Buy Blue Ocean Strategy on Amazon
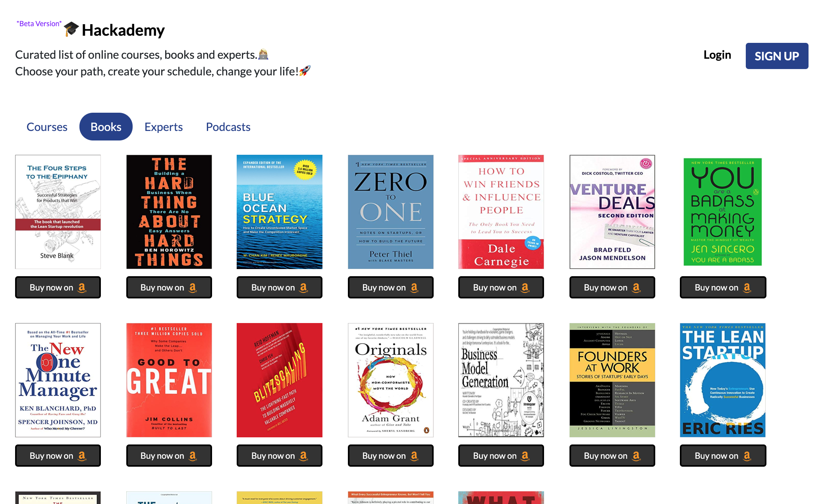826x504 pixels. (x=280, y=287)
